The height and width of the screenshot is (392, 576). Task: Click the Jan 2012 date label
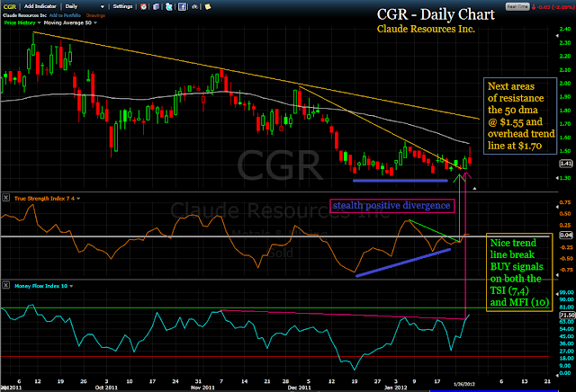(395, 388)
